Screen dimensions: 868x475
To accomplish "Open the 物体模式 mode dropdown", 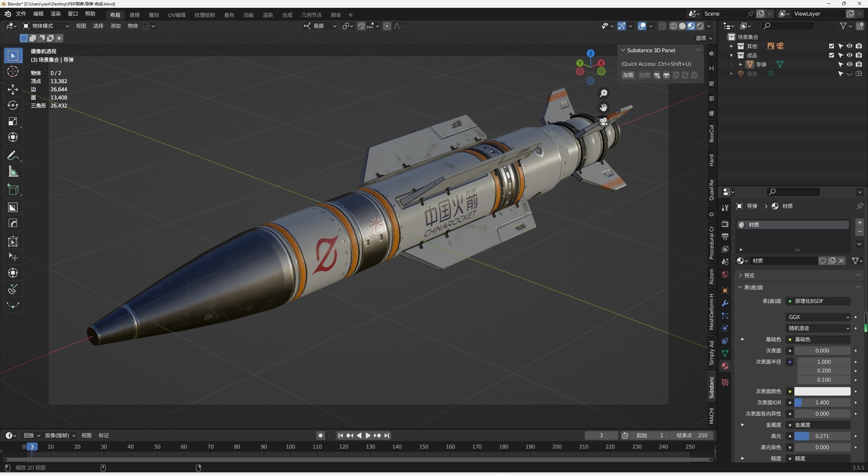I will 46,26.
